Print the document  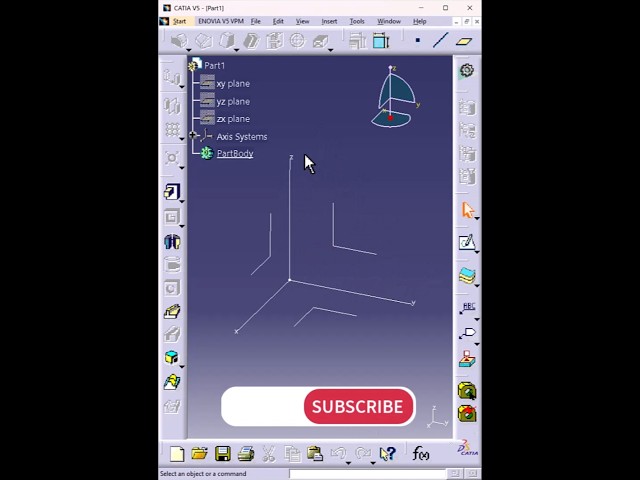[x=246, y=454]
